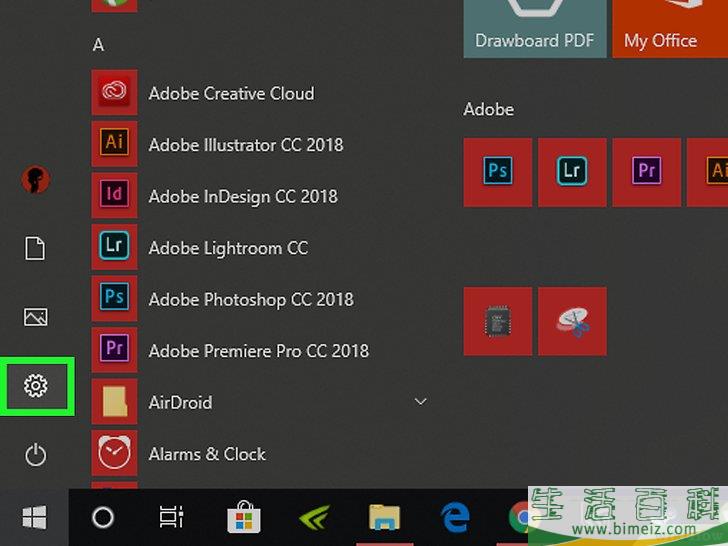Open Documents icon in Start sidebar

coord(35,248)
